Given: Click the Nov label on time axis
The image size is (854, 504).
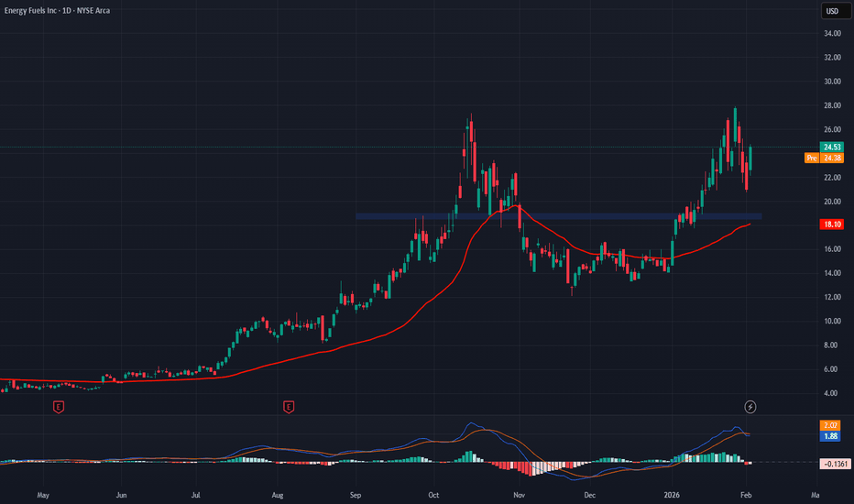Looking at the screenshot, I should 519,495.
